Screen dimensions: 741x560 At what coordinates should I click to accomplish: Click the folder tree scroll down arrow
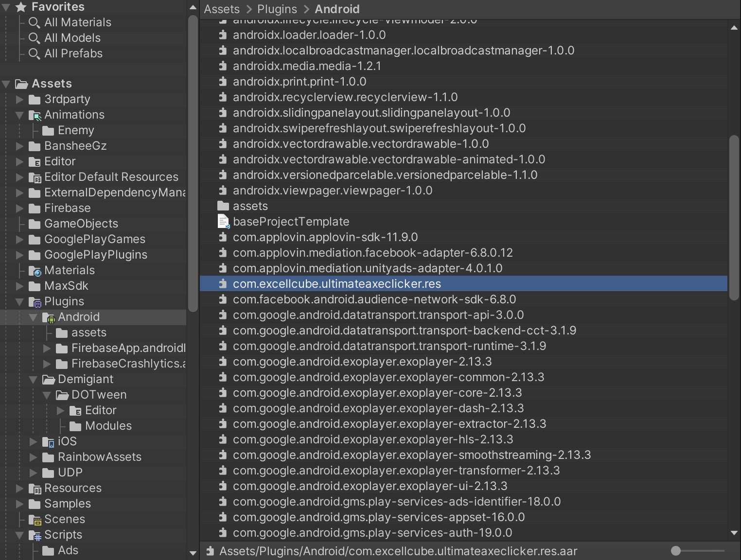tap(193, 553)
